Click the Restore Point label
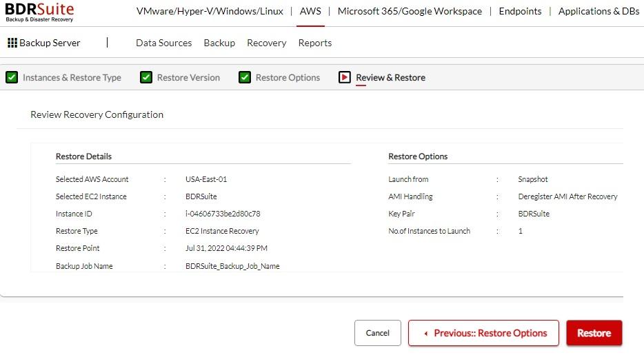The image size is (644, 355). [x=77, y=248]
